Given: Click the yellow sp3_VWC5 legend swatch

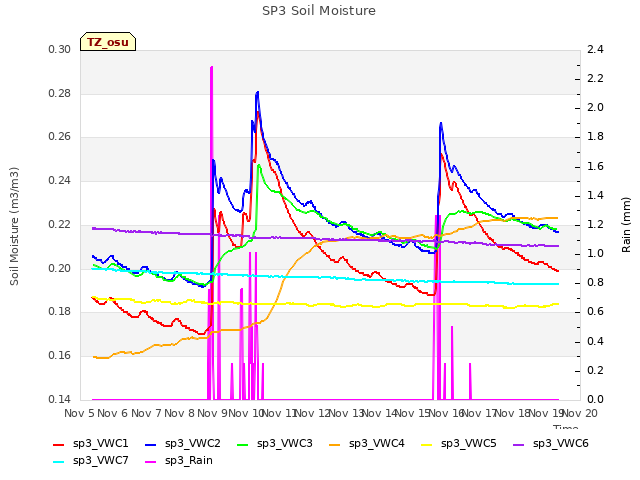Looking at the screenshot, I should [x=427, y=445].
